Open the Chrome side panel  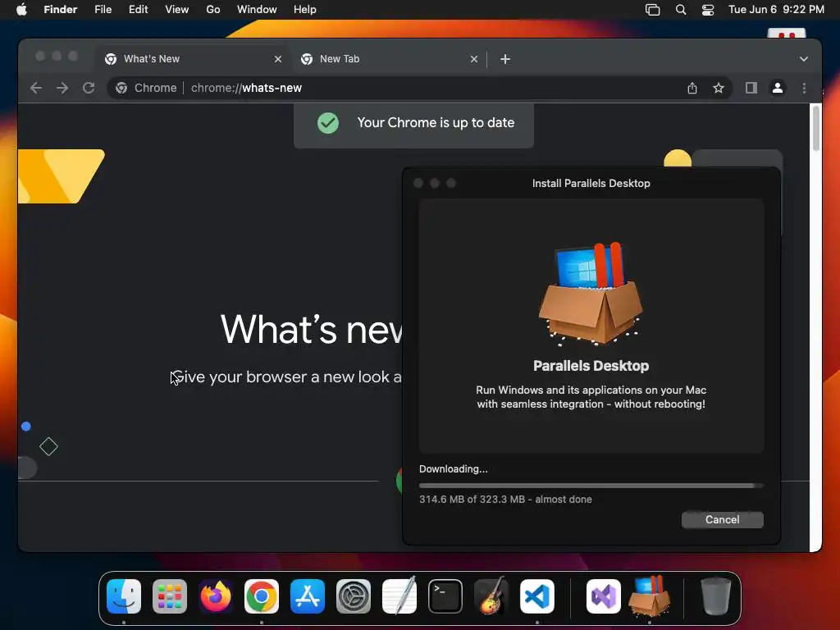click(751, 88)
